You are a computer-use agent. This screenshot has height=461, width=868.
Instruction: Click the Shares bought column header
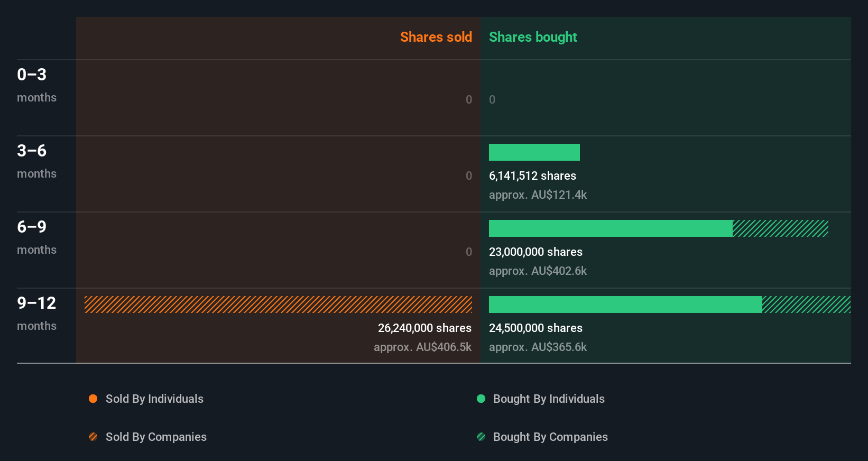click(x=533, y=37)
